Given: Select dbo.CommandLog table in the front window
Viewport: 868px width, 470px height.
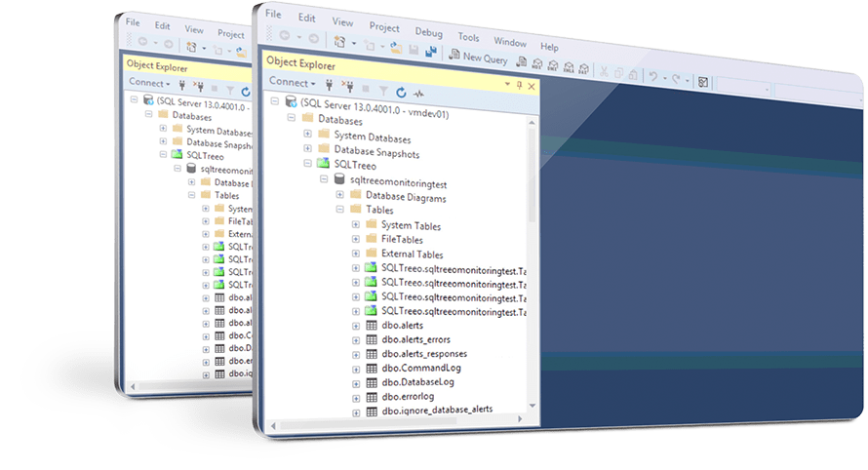Looking at the screenshot, I should pos(421,369).
